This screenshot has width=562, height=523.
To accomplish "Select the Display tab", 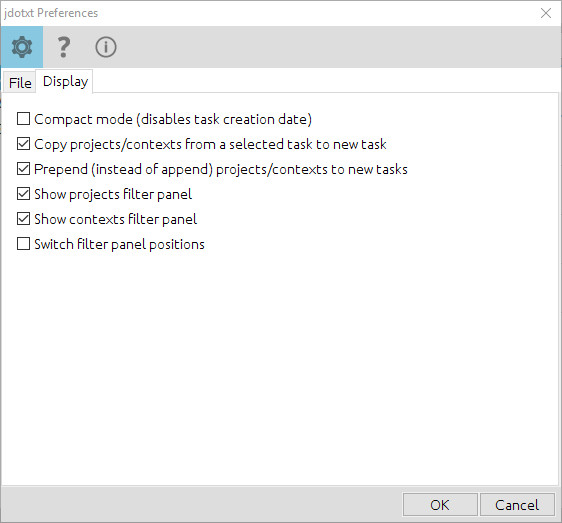I will (65, 81).
